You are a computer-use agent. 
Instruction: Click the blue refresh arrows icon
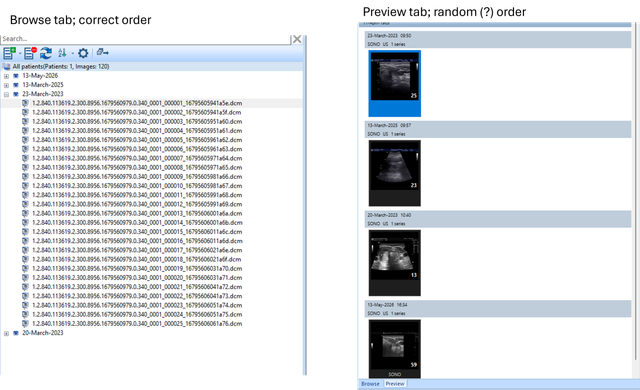pos(46,53)
